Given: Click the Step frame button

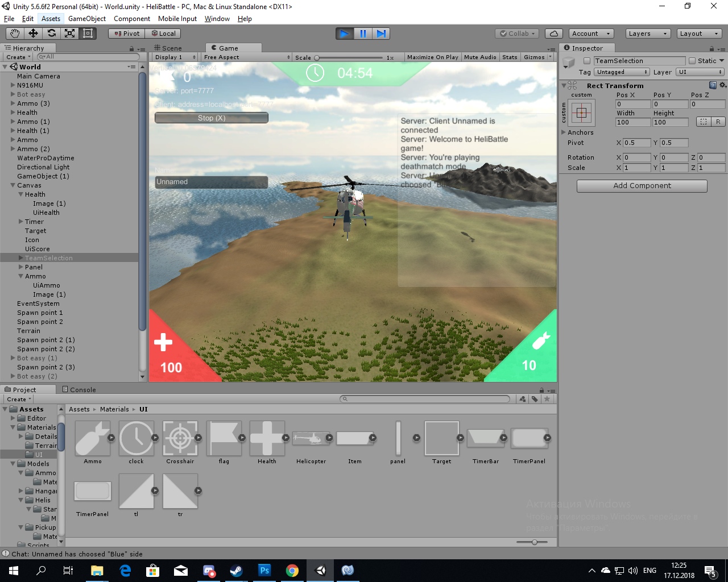Looking at the screenshot, I should tap(382, 34).
